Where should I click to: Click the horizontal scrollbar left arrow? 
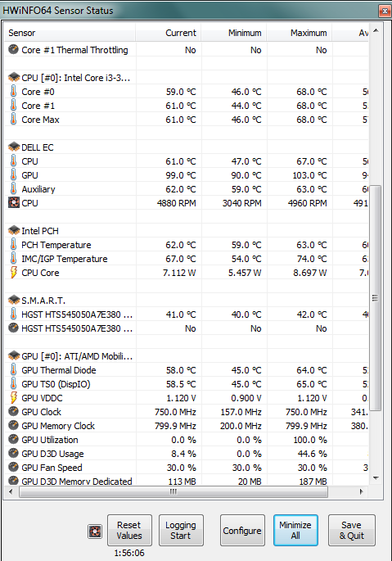(11, 491)
